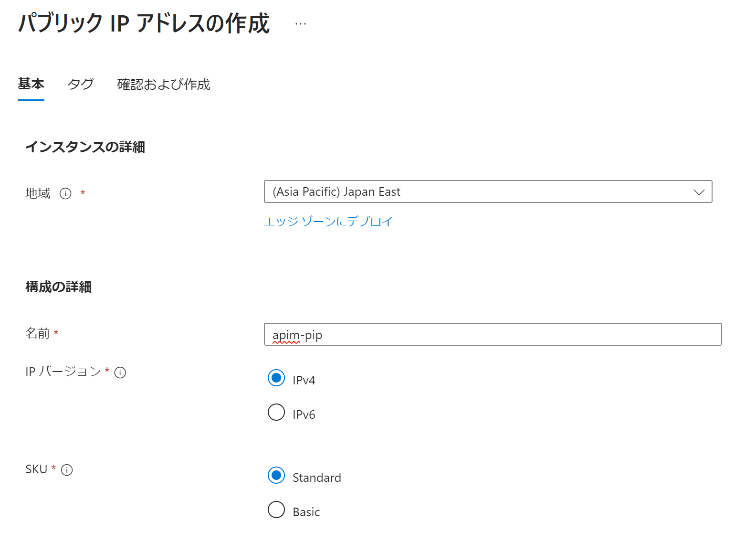Click the 地域 field label

(x=38, y=193)
